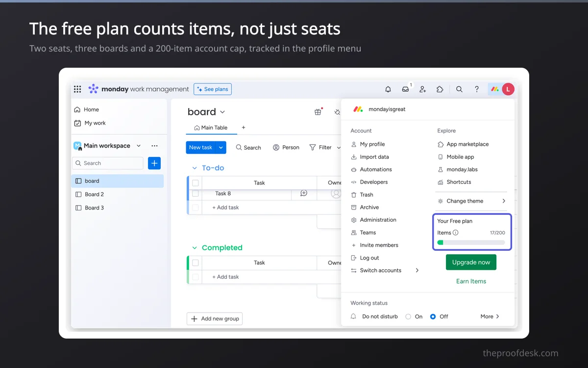588x368 pixels.
Task: Add a new board view with plus
Action: pyautogui.click(x=244, y=128)
